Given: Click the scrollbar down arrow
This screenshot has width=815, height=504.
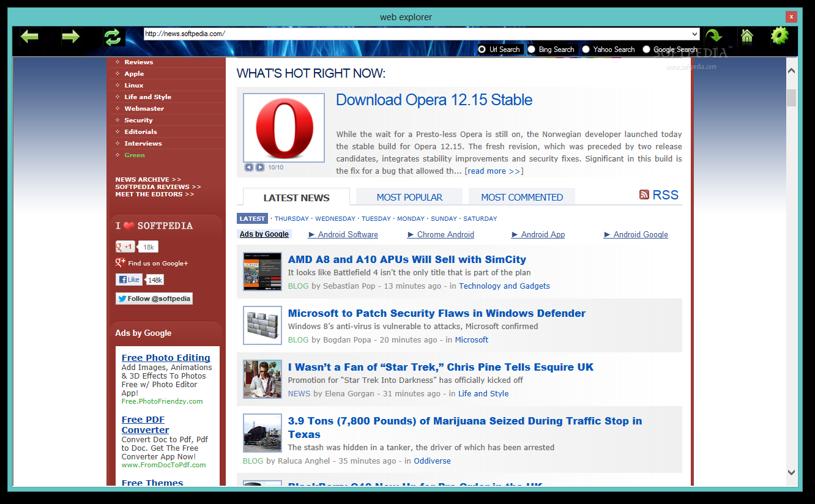Looking at the screenshot, I should coord(791,472).
